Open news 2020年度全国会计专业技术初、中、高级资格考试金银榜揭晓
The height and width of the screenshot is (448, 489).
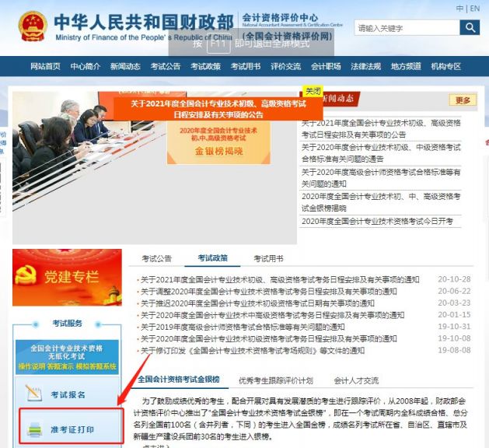[381, 202]
